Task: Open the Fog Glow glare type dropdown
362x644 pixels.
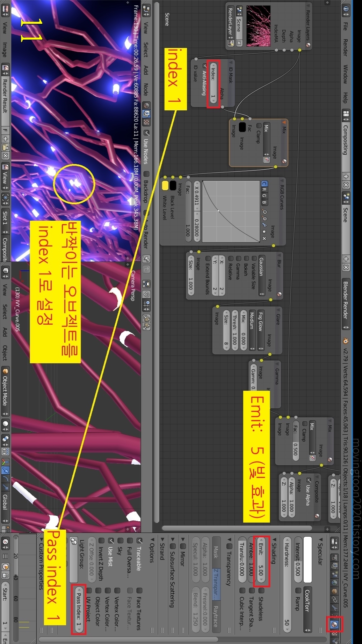Action: pyautogui.click(x=261, y=330)
